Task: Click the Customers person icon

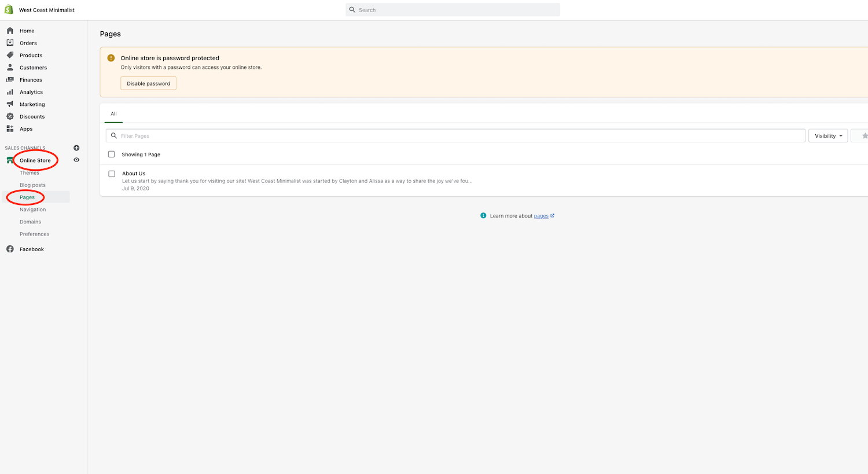Action: [10, 67]
